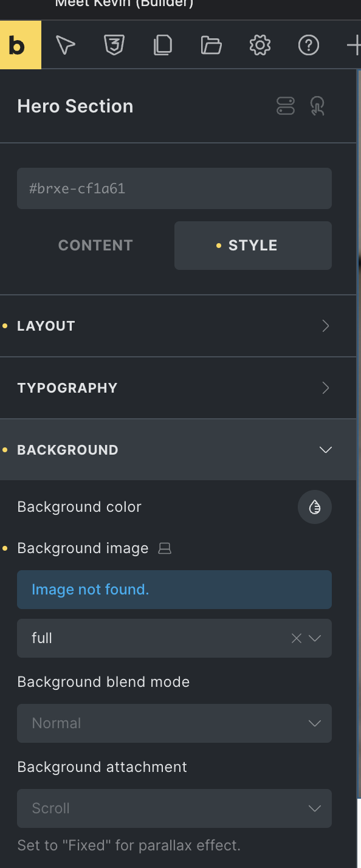This screenshot has height=868, width=361.
Task: Open the pages icon in toolbar
Action: pos(163,45)
